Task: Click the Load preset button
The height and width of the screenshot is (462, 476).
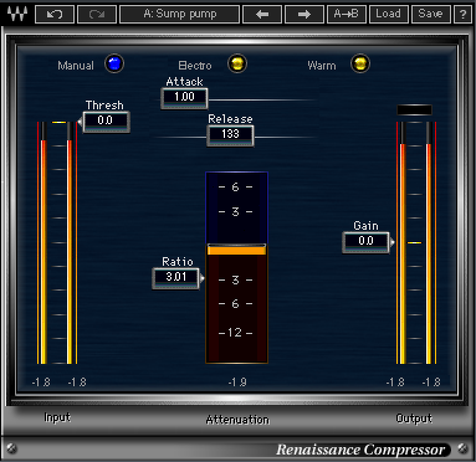Action: pos(388,14)
